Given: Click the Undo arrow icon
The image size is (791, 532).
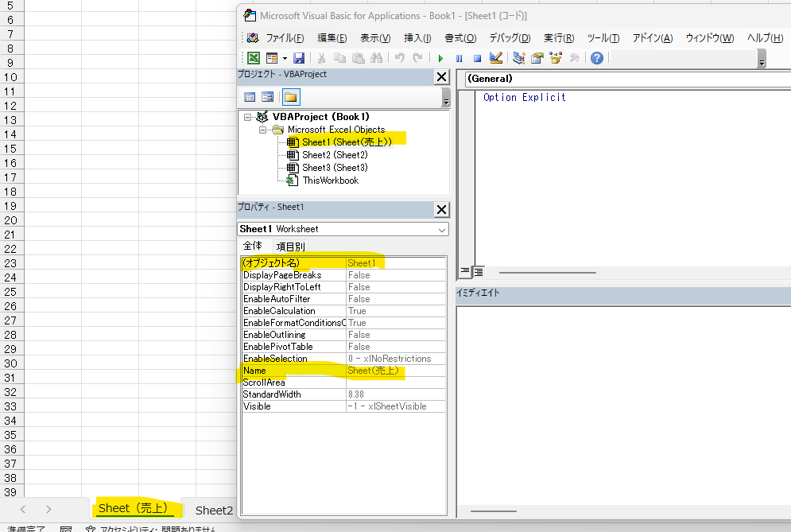Looking at the screenshot, I should tap(400, 58).
